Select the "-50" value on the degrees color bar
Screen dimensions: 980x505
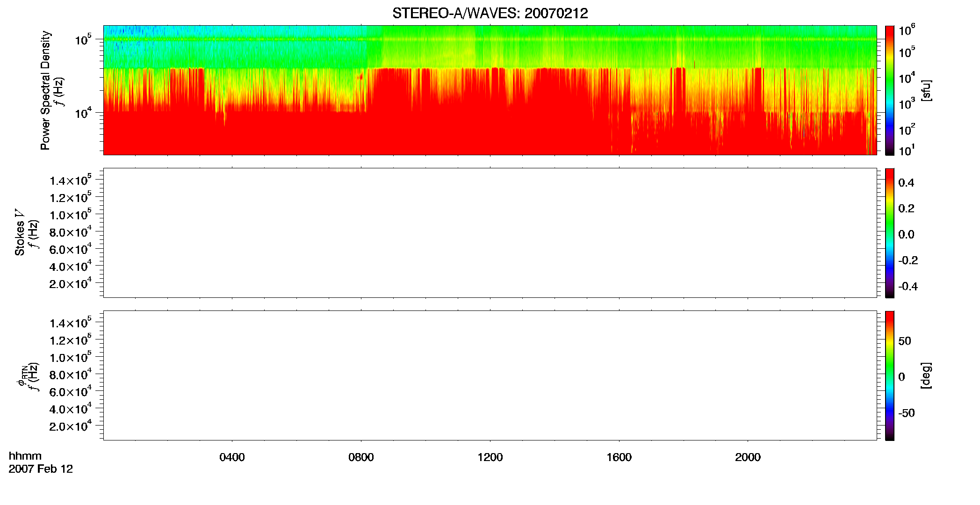(907, 413)
